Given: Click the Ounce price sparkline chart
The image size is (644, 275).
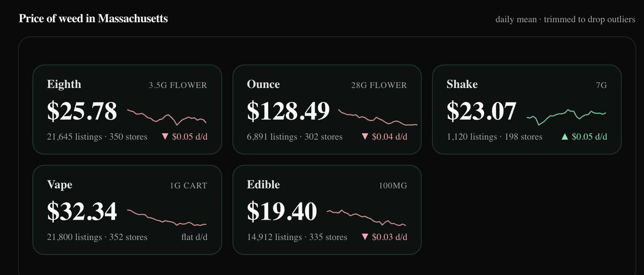Looking at the screenshot, I should point(378,117).
